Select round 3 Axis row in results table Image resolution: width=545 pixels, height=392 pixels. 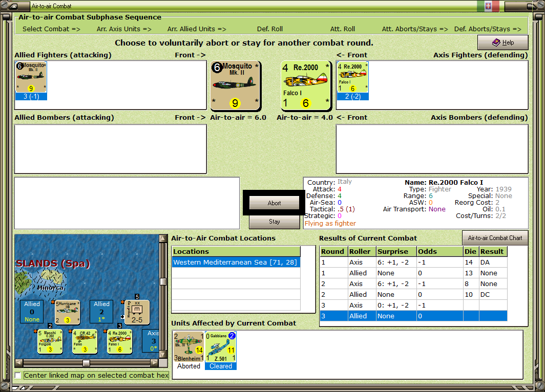(x=414, y=305)
